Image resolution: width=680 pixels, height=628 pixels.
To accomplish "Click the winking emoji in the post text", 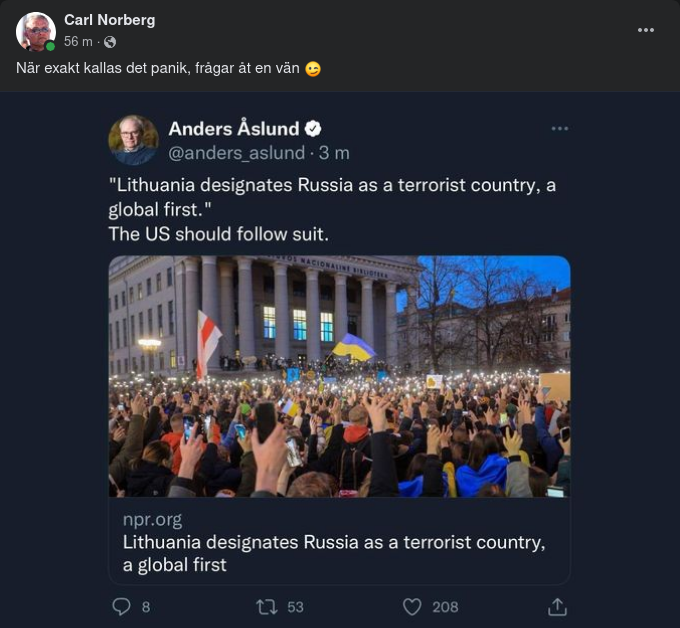I will [313, 69].
